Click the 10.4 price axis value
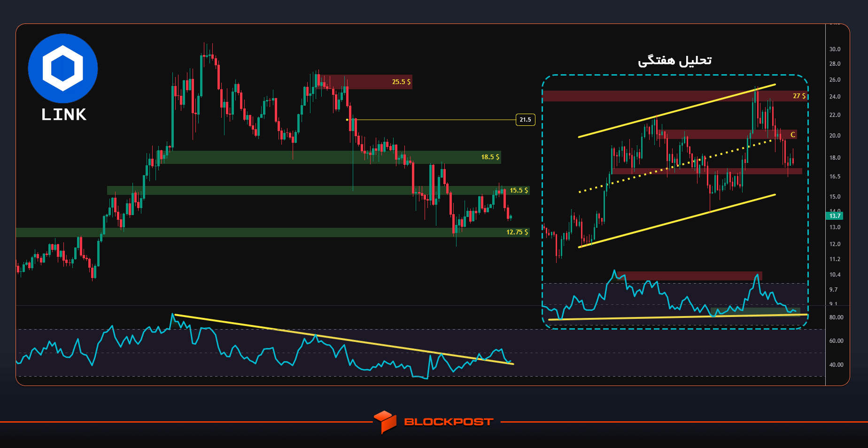Screen dimensions: 868x448 [x=835, y=275]
